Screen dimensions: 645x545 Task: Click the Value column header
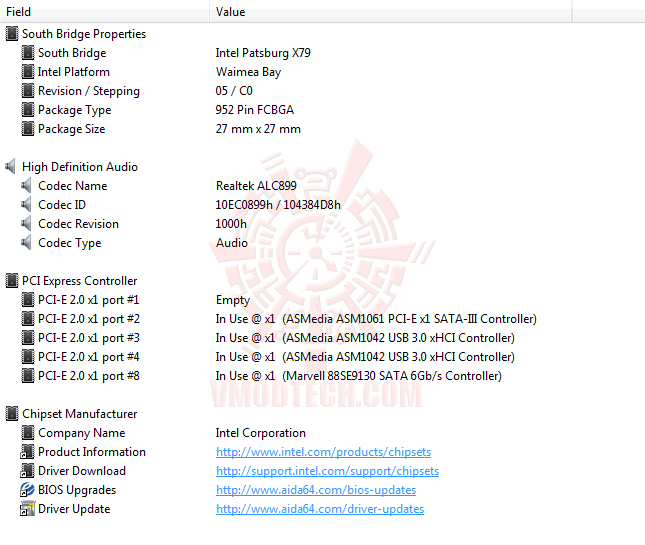coord(391,12)
